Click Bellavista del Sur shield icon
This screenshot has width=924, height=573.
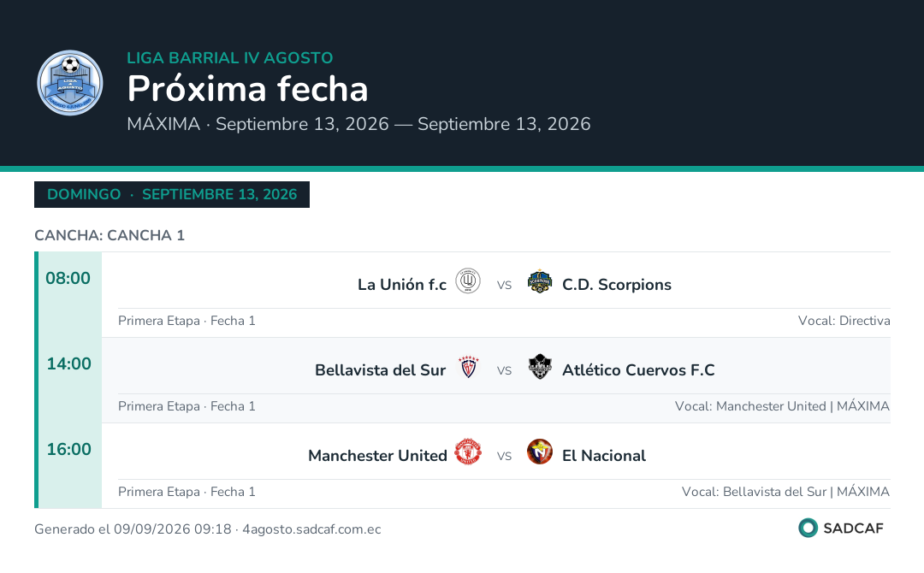(x=469, y=367)
